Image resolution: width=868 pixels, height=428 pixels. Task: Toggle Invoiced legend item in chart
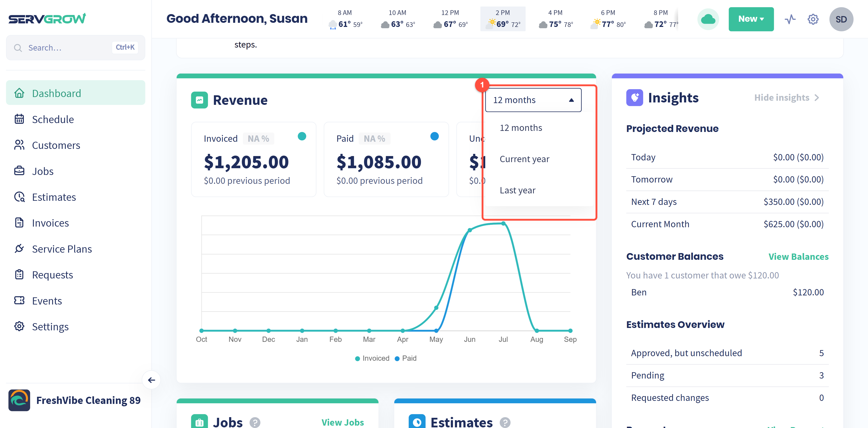coord(372,358)
